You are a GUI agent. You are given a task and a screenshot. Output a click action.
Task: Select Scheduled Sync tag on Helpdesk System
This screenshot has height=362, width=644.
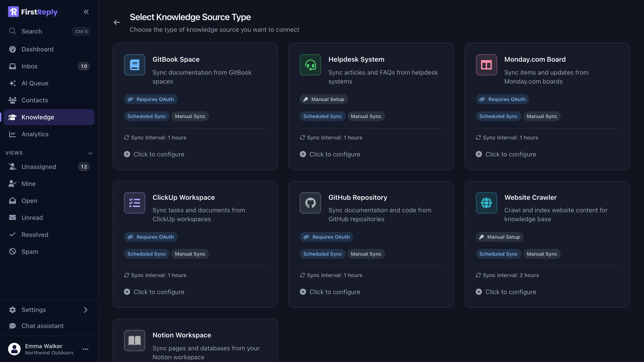tap(322, 116)
